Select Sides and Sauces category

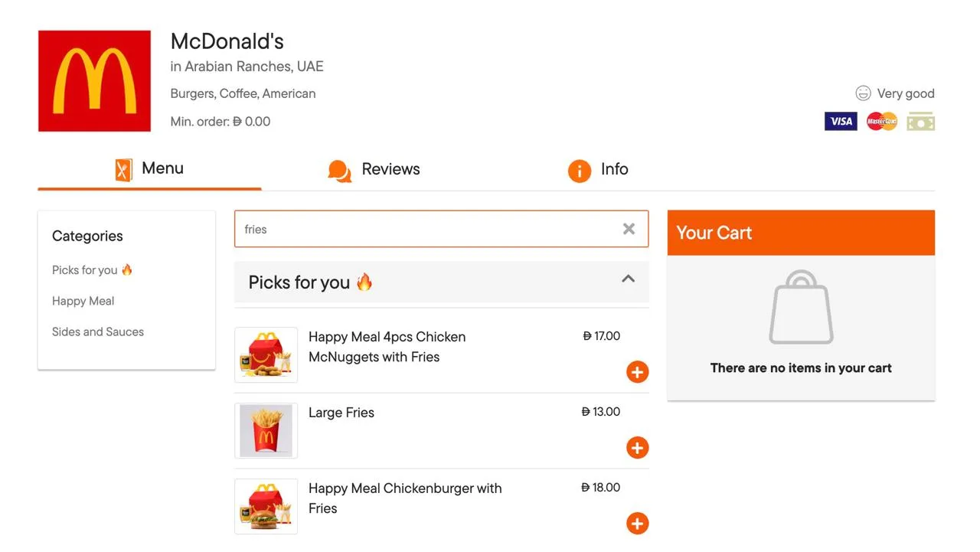(x=98, y=332)
